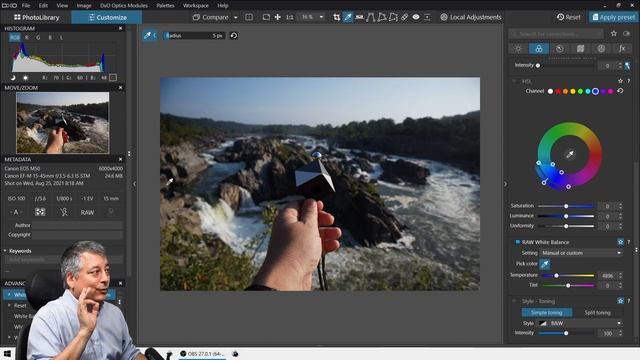Click the Reset button
This screenshot has height=360, width=640.
[x=569, y=17]
